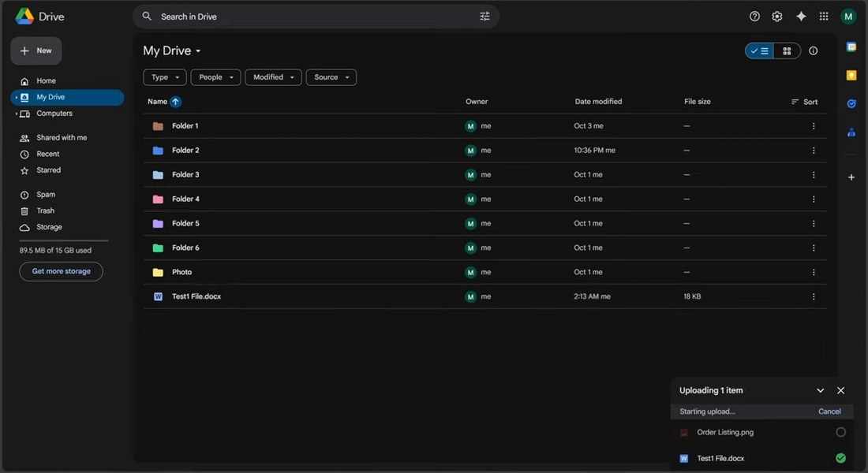Click the Word icon of Test1 File.docx
Viewport: 868px width, 473px height.
[x=158, y=296]
